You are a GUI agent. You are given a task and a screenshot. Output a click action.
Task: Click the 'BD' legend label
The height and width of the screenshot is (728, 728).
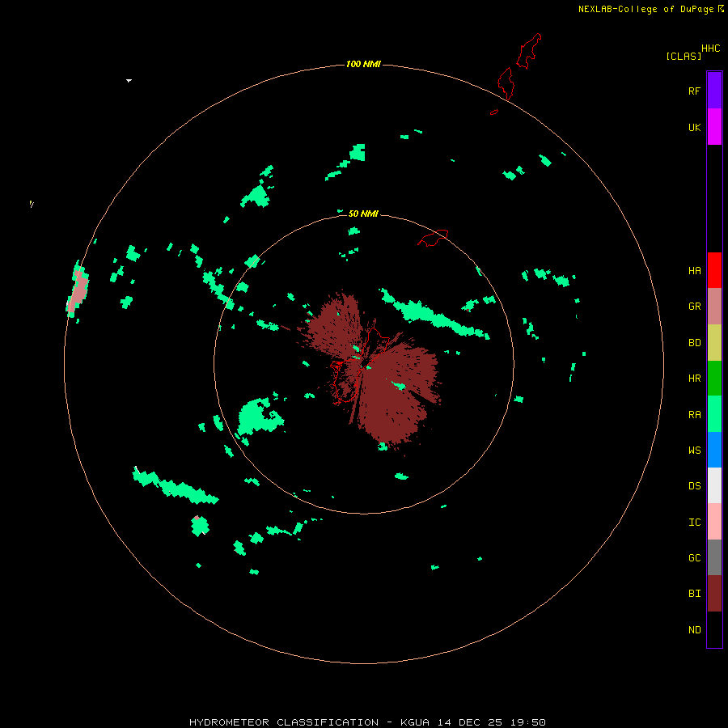[x=694, y=343]
